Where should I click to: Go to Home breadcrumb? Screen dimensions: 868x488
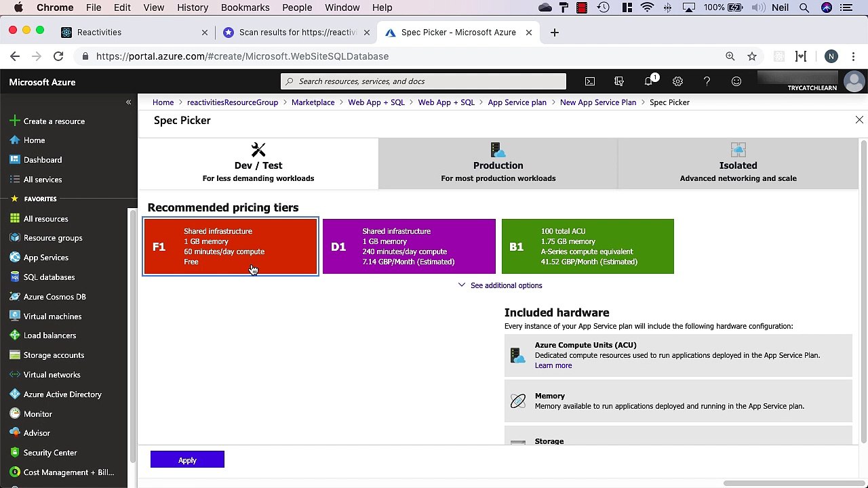(x=163, y=102)
